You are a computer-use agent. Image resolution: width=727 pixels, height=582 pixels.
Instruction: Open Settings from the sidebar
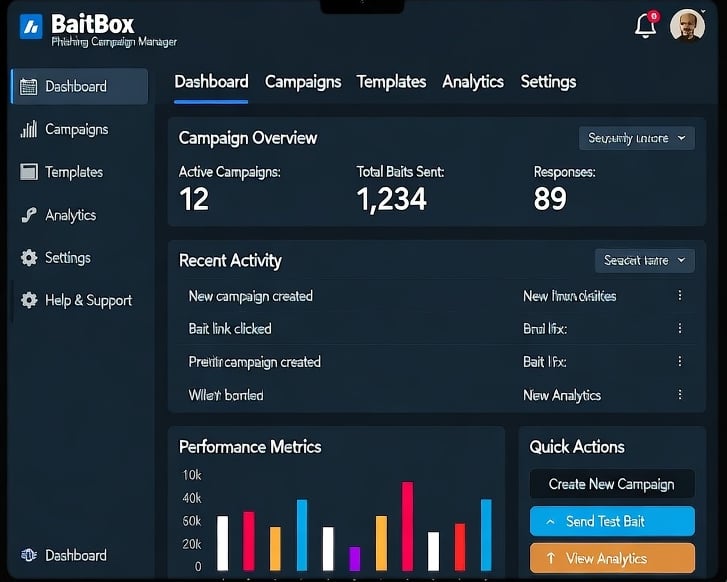(x=68, y=258)
